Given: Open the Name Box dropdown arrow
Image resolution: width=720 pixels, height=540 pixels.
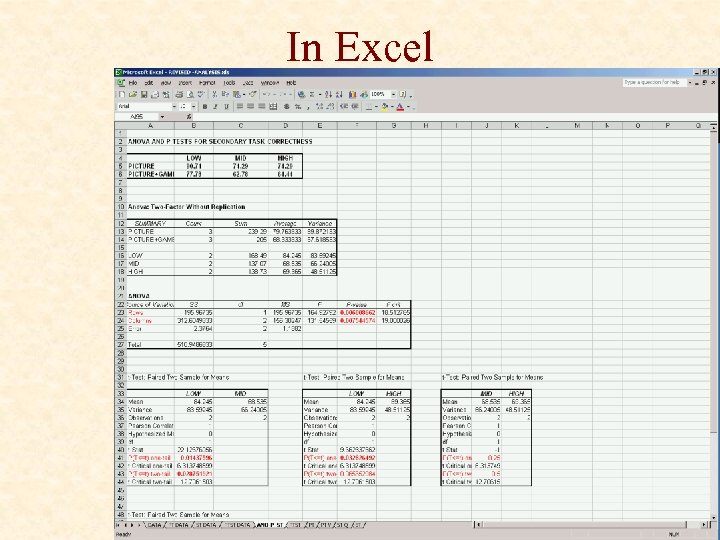Looking at the screenshot, I should click(x=162, y=117).
